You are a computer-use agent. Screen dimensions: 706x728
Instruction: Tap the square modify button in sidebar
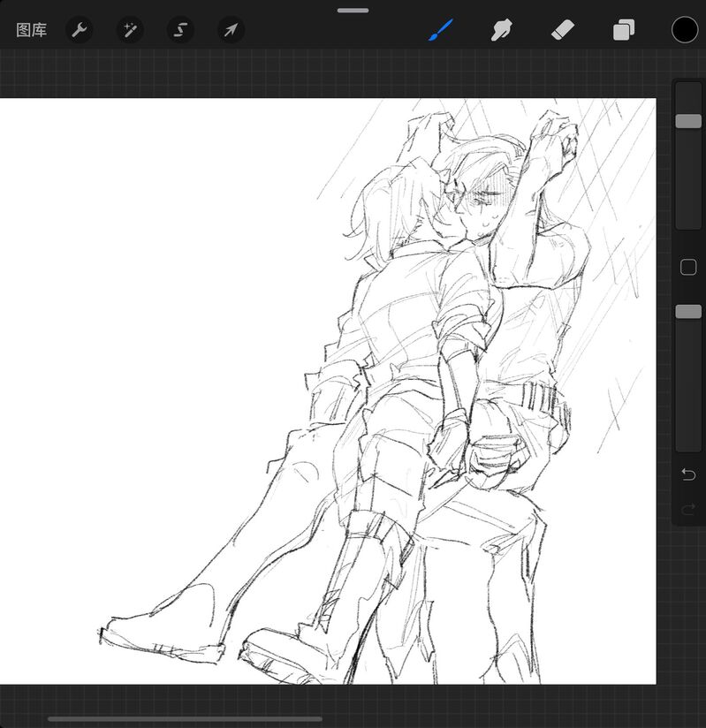688,268
